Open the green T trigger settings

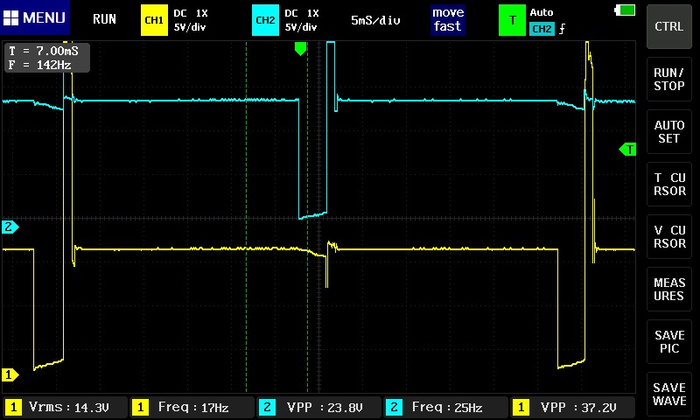[513, 19]
